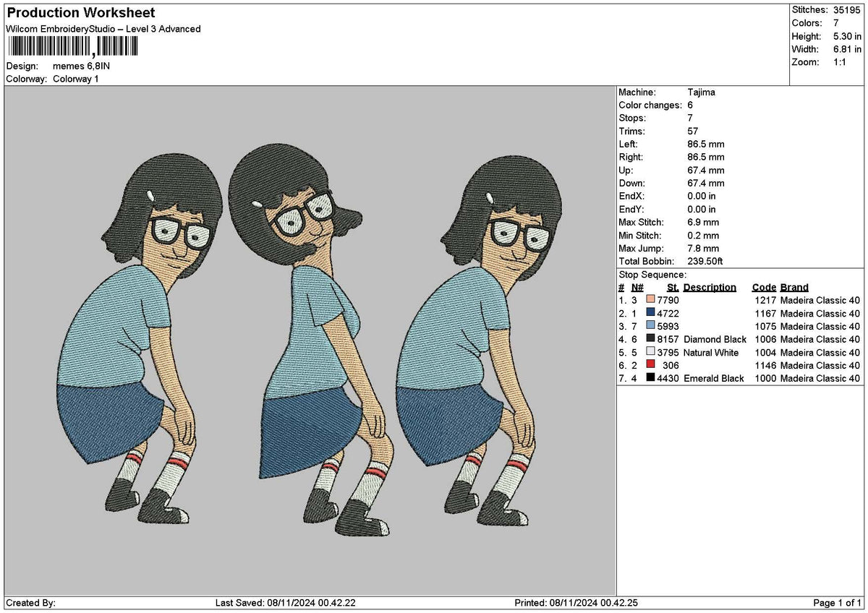Click 'Wilcom EmbroideryStudio – Level 3 Advanced' text
The width and height of the screenshot is (868, 613).
pos(103,29)
